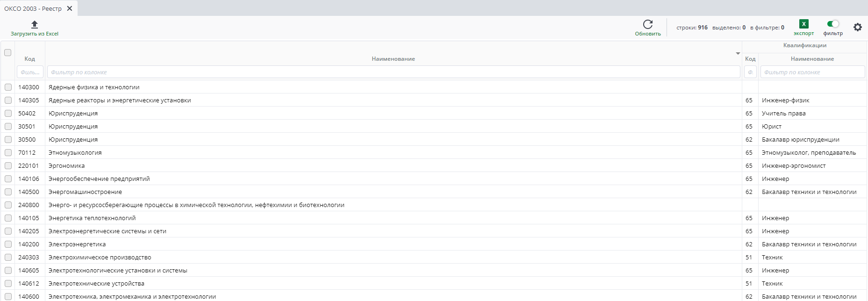The height and width of the screenshot is (301, 868).
Task: Click the Обновить refresh icon
Action: [647, 24]
